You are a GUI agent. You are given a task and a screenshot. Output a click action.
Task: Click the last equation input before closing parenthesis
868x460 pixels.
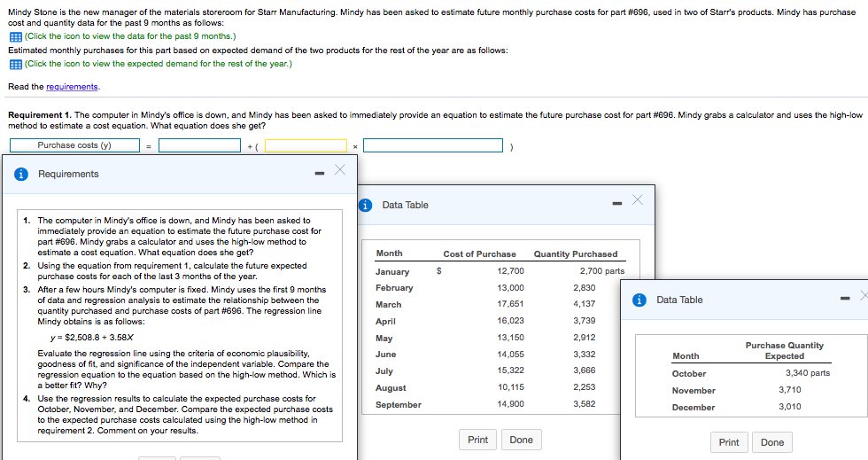[x=433, y=145]
